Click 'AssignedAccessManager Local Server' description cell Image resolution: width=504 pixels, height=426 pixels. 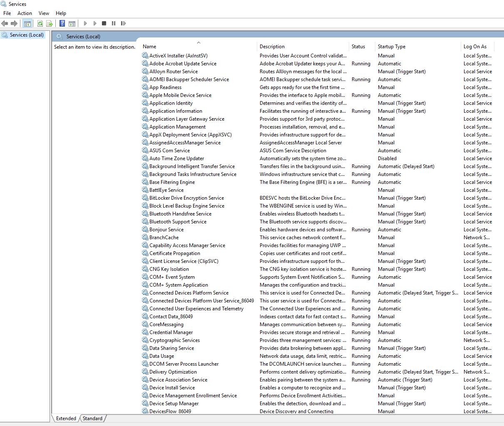pyautogui.click(x=300, y=143)
